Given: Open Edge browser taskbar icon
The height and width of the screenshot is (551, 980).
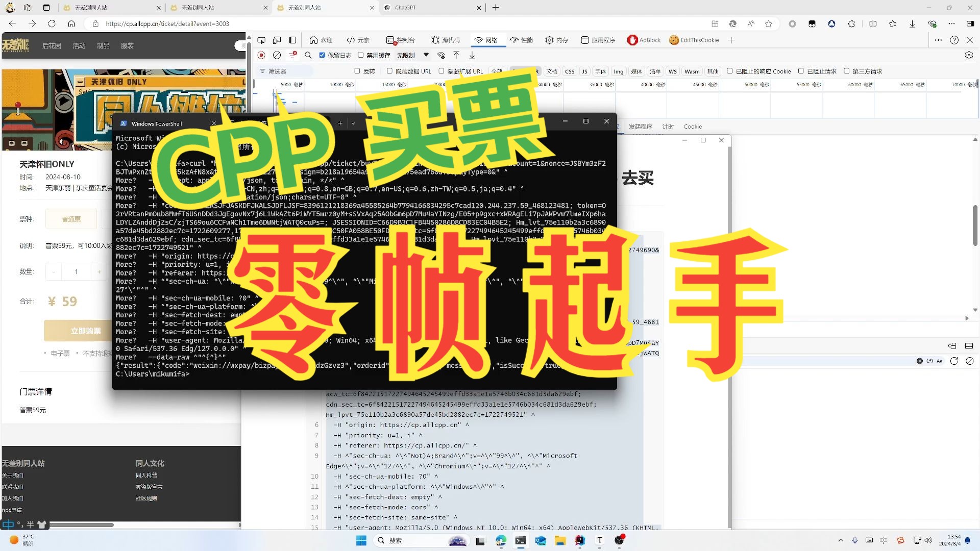Looking at the screenshot, I should point(501,540).
